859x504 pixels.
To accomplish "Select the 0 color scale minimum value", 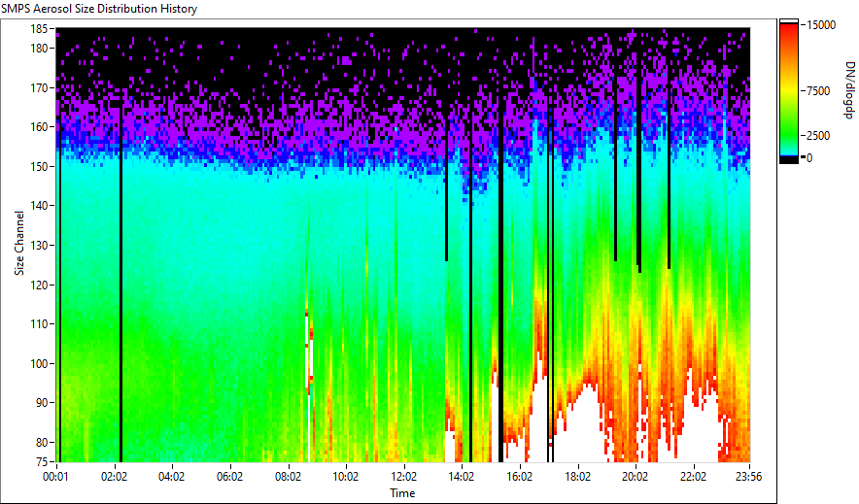I will click(x=809, y=158).
